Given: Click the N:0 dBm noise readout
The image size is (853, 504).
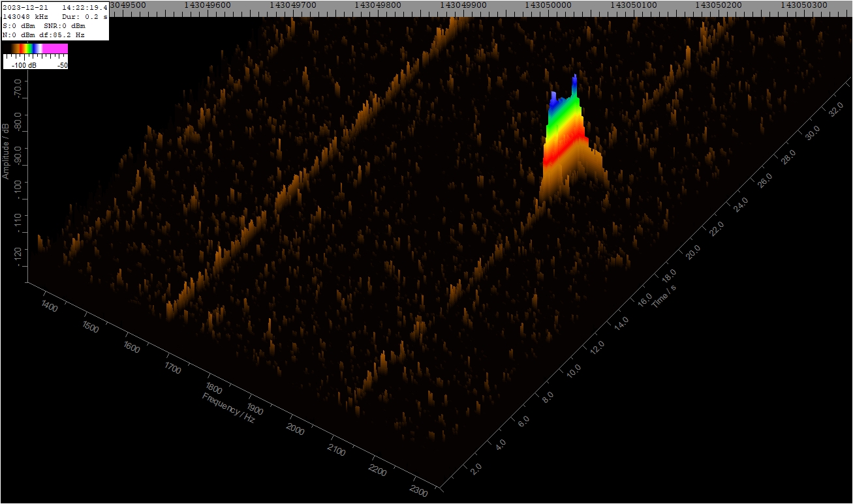Looking at the screenshot, I should point(19,35).
